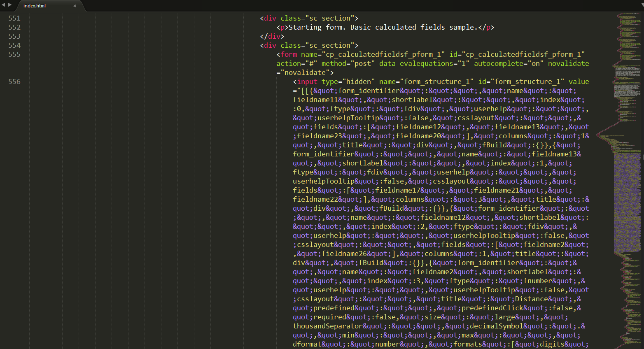Click the previous tab left arrow
Screen dimensions: 644x349
tap(4, 5)
